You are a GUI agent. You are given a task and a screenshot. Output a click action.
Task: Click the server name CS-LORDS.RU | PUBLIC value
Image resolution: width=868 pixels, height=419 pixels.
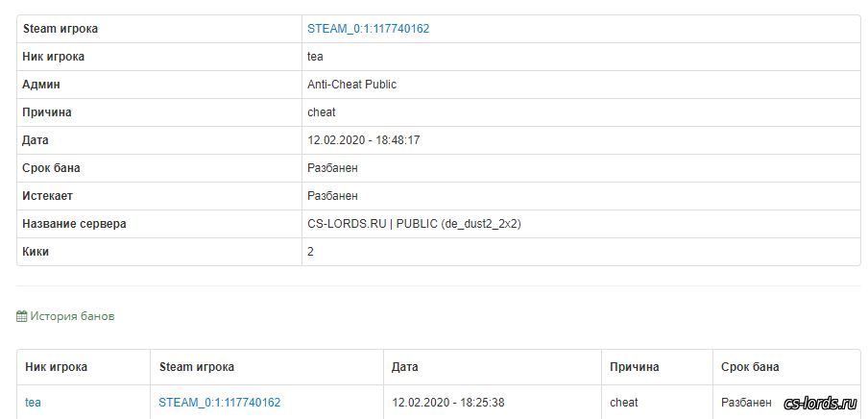point(414,224)
